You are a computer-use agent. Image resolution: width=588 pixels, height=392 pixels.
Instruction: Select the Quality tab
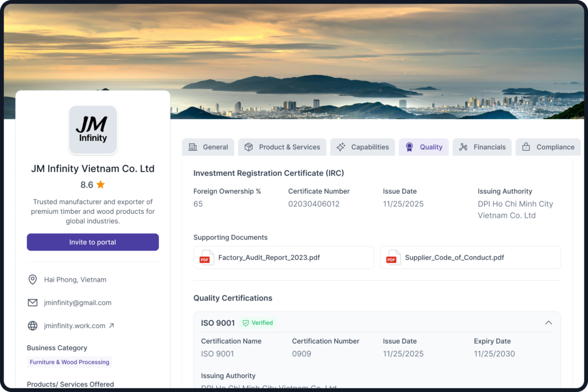424,147
